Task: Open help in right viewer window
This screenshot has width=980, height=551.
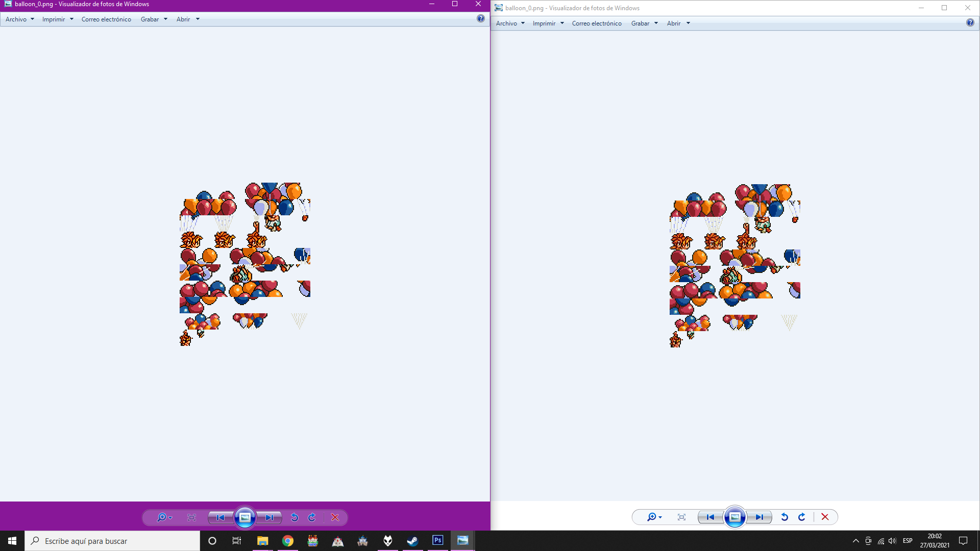Action: coord(970,22)
